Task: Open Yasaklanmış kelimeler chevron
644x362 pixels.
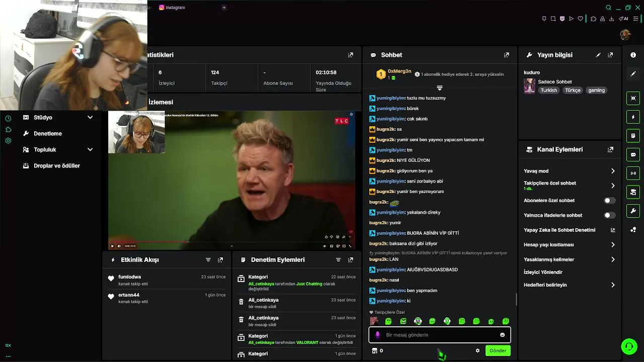Action: [613, 259]
